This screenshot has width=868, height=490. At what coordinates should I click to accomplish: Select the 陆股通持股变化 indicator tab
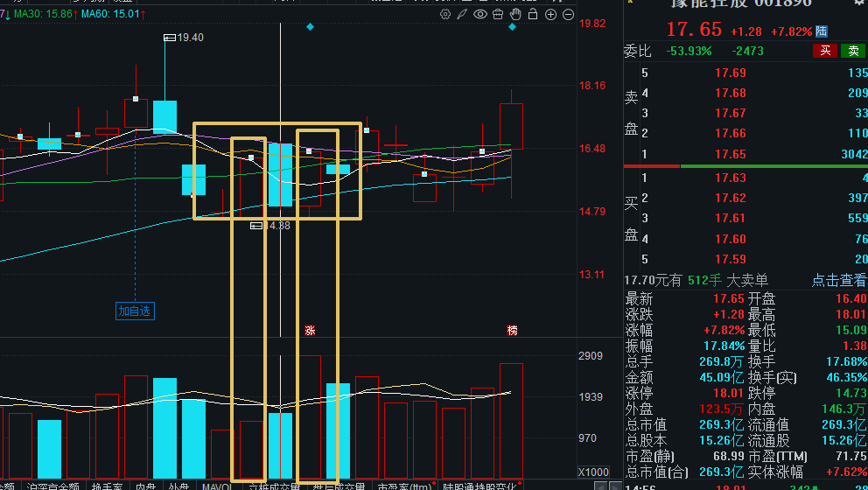pos(479,486)
